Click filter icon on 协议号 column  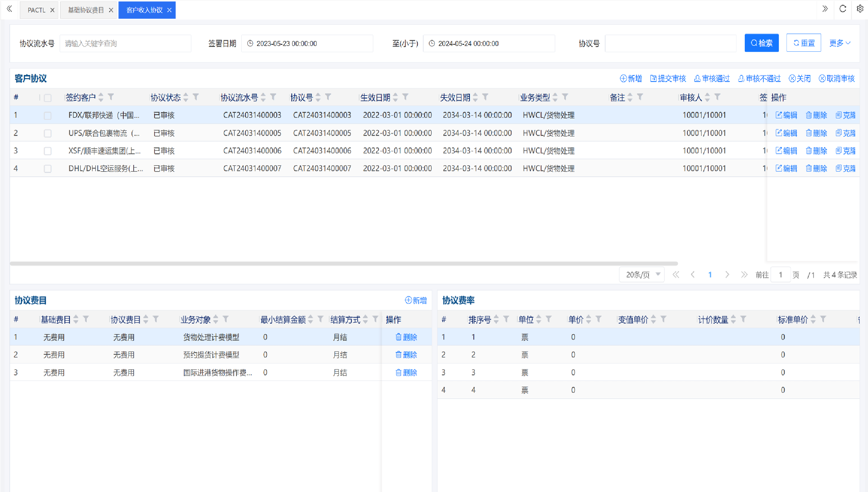pyautogui.click(x=328, y=97)
